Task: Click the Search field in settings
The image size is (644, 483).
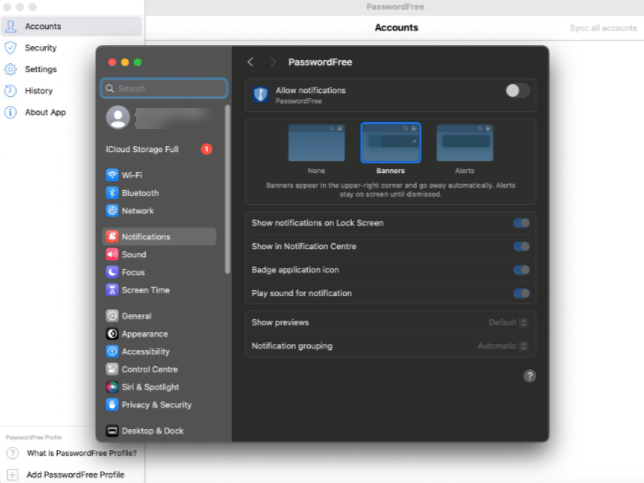Action: [x=165, y=88]
